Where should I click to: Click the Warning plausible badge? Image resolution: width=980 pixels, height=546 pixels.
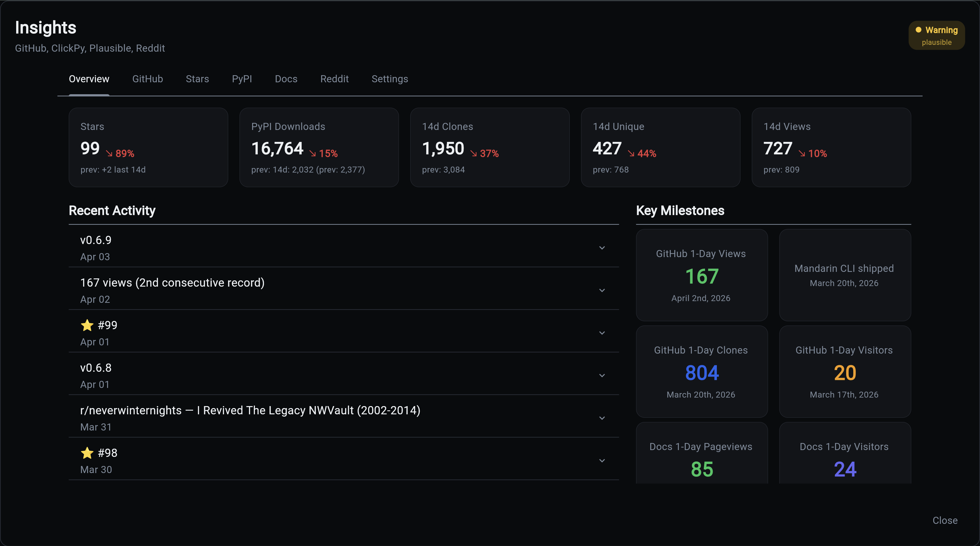[936, 35]
